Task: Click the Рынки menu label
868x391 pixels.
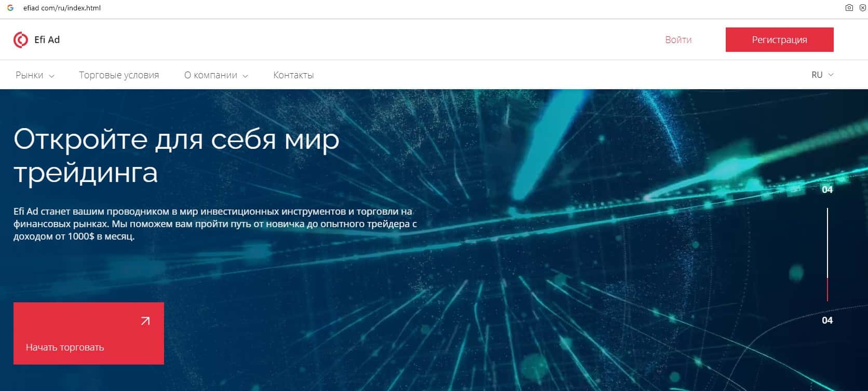Action: coord(30,75)
